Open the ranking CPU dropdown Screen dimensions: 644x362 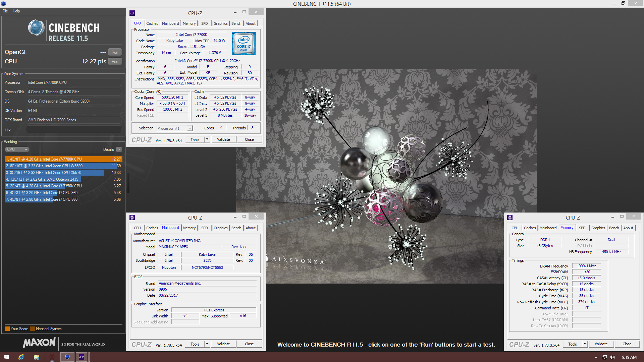coord(17,149)
